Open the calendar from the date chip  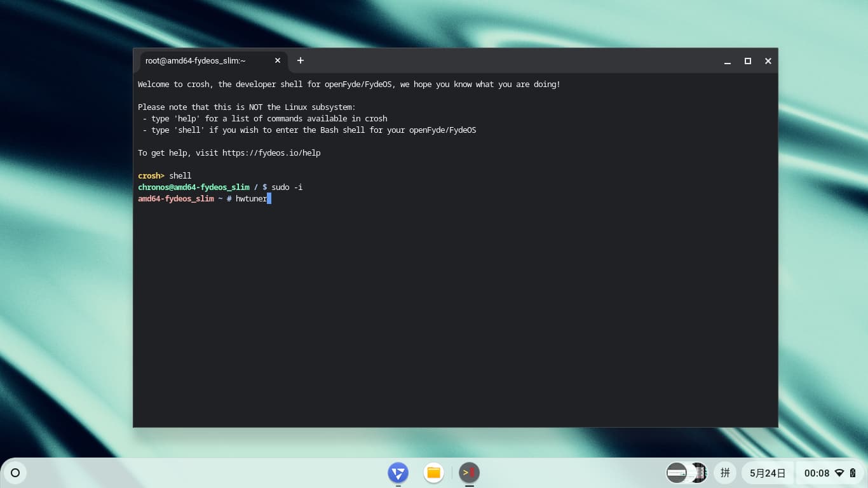(768, 473)
